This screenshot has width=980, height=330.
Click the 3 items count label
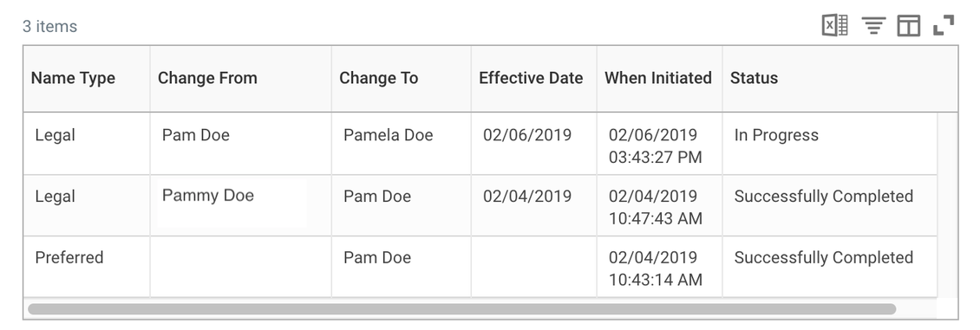(50, 26)
